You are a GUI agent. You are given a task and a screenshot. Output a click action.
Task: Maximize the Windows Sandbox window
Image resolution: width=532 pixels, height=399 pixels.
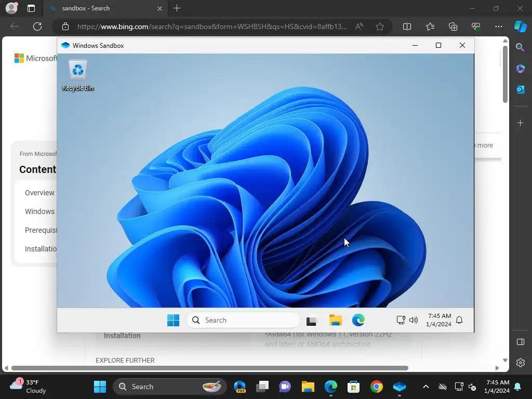[x=438, y=46]
